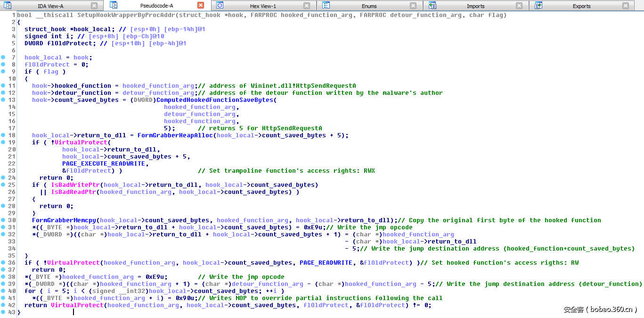Click the Hex View-1 hex viewer icon
644x318 pixels.
(219, 5)
